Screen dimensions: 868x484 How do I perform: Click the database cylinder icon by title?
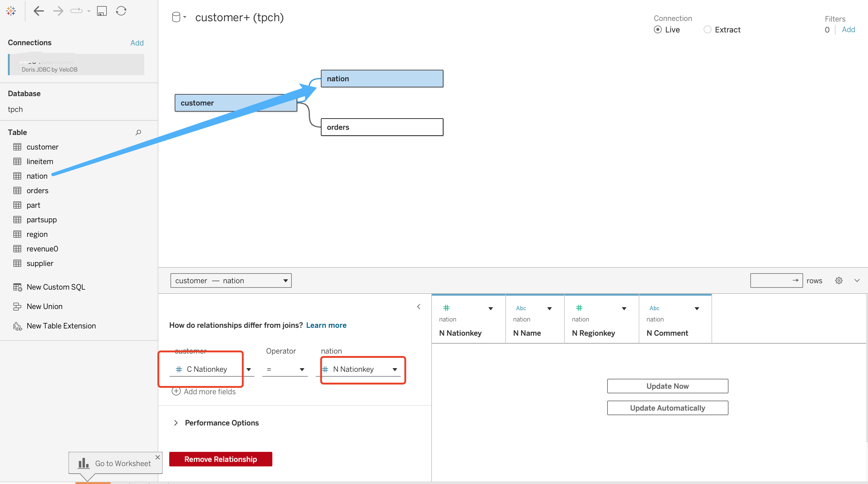(x=176, y=17)
